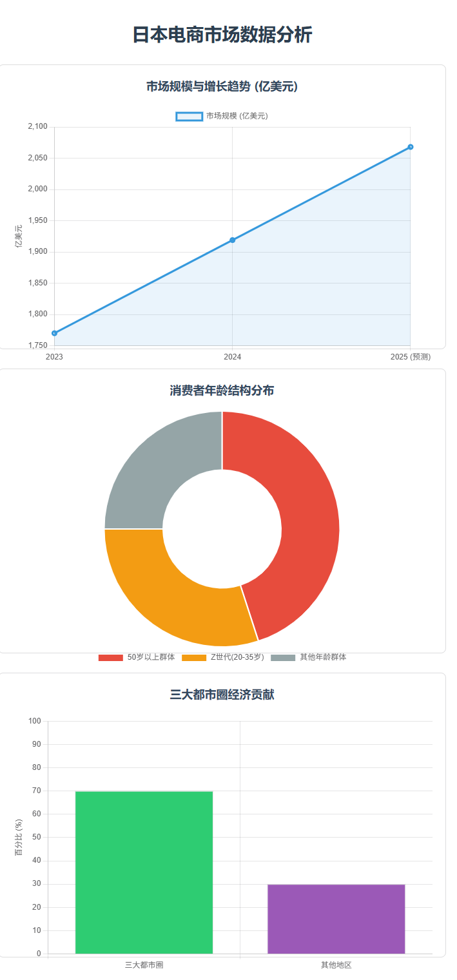This screenshot has width=457, height=980.
Task: Click the 2024 data point on line chart
Action: pos(233,240)
